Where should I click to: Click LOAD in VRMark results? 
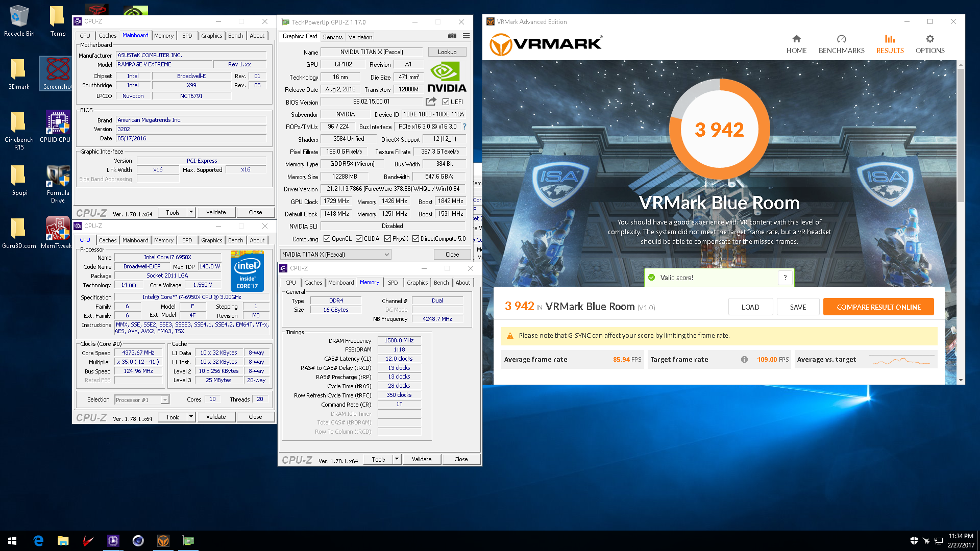tap(750, 307)
